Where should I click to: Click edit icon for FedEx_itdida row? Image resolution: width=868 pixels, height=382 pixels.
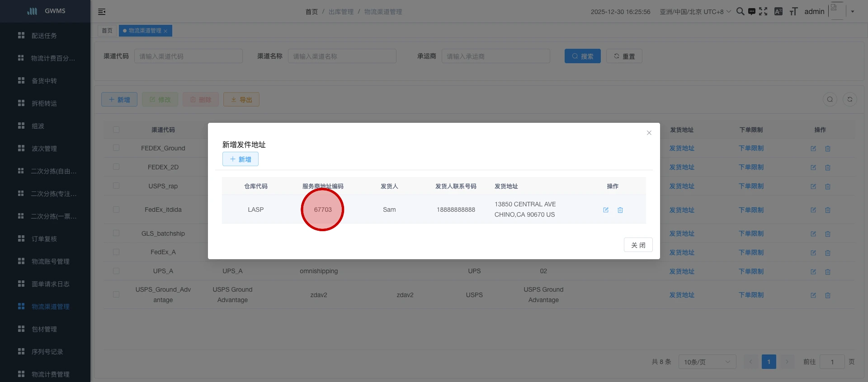click(x=813, y=210)
